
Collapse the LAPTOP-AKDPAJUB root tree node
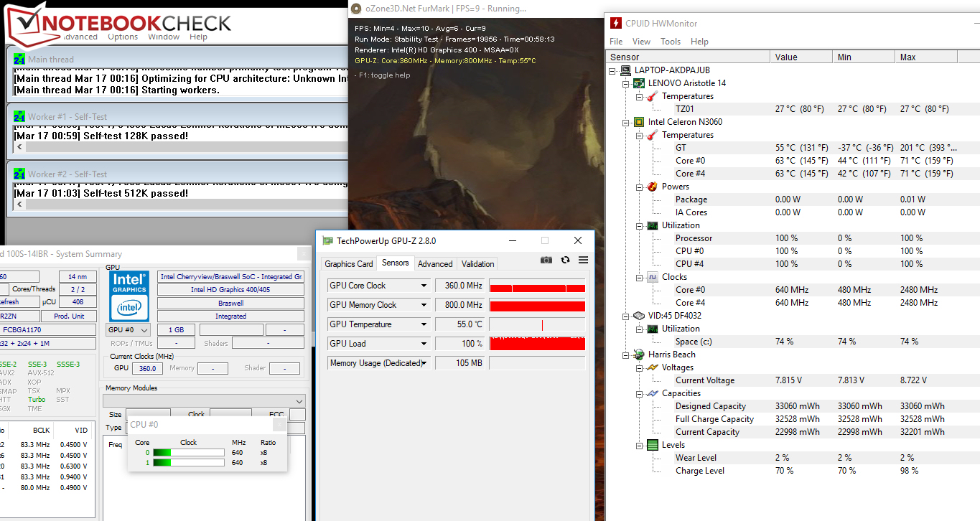pos(612,70)
